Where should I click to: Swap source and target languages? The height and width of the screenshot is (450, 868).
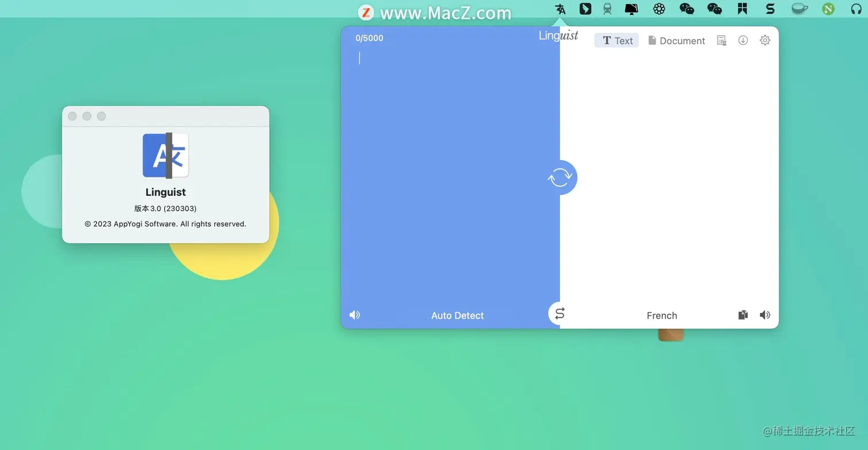pyautogui.click(x=560, y=313)
